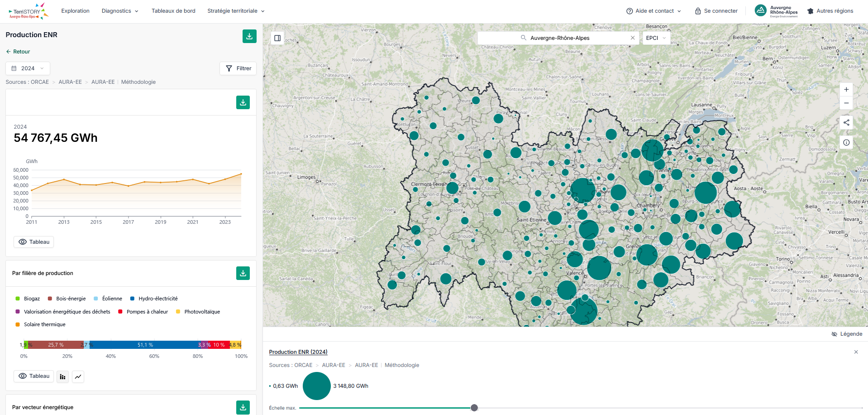Open the Diagnostics menu
Image resolution: width=868 pixels, height=415 pixels.
point(120,11)
